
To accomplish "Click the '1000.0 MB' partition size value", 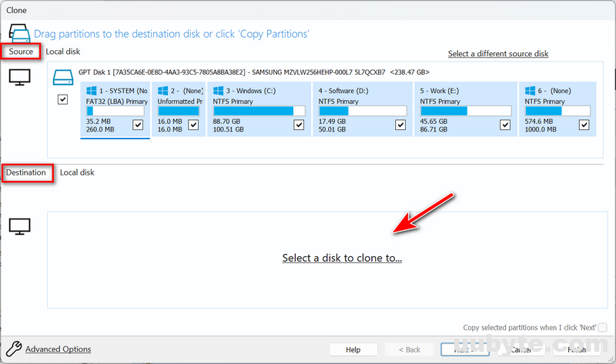I will pos(541,129).
